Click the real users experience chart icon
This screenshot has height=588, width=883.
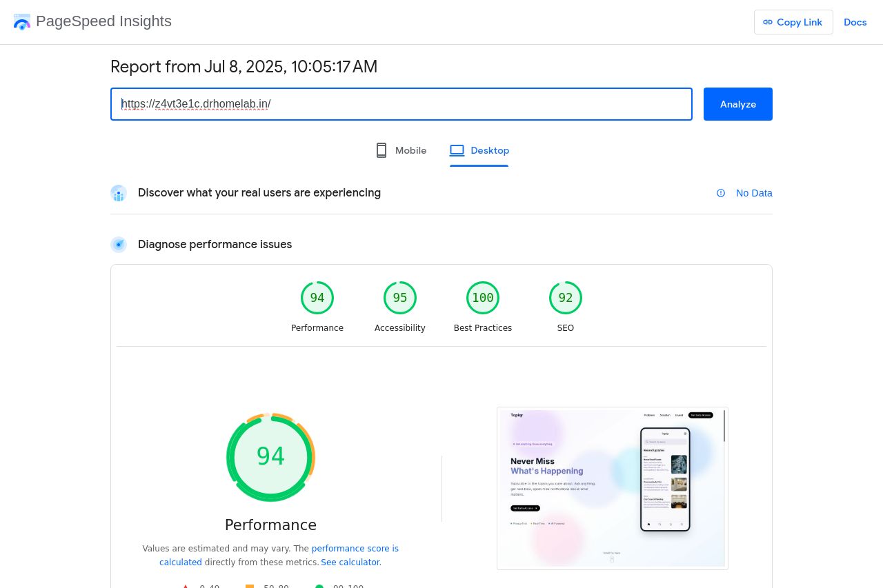[x=119, y=193]
